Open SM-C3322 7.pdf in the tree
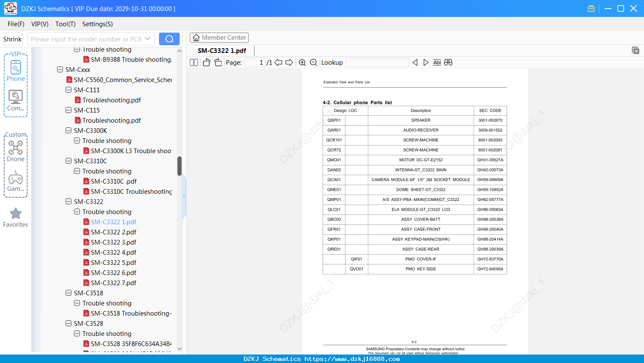This screenshot has height=363, width=644. click(x=113, y=283)
